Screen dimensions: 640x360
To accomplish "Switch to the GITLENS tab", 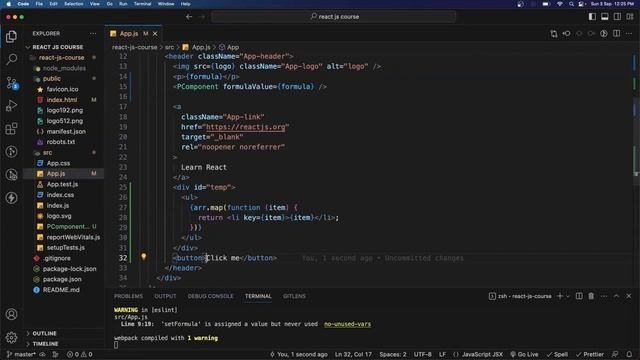I will pos(294,296).
